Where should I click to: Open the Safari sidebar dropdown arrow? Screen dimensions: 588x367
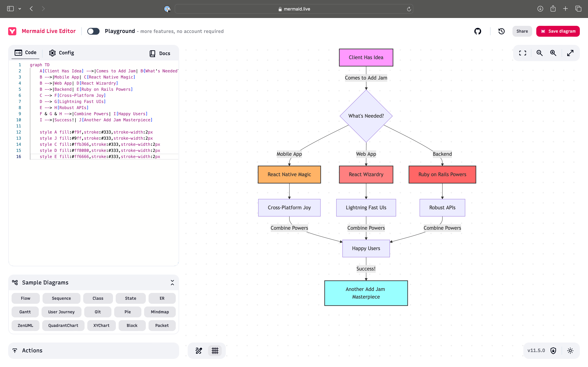pyautogui.click(x=20, y=9)
